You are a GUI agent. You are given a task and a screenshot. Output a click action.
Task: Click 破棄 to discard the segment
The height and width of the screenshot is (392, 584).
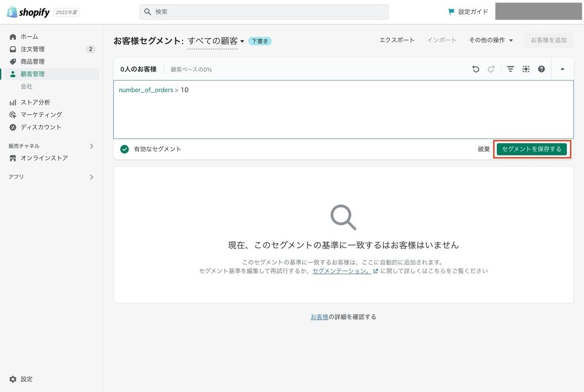484,149
